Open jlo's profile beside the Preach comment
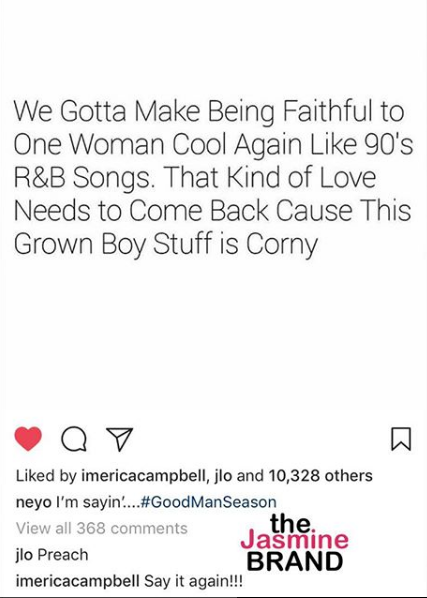 pyautogui.click(x=24, y=555)
